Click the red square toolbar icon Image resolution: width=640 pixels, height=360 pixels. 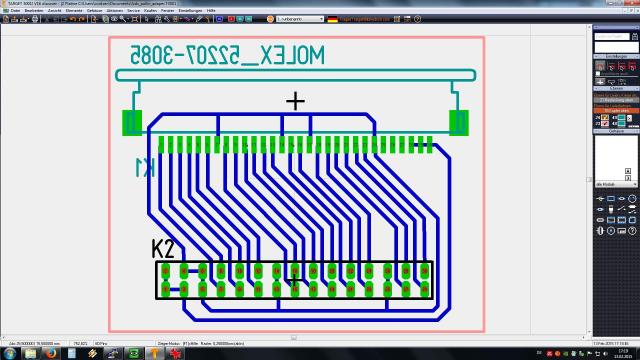[231, 19]
